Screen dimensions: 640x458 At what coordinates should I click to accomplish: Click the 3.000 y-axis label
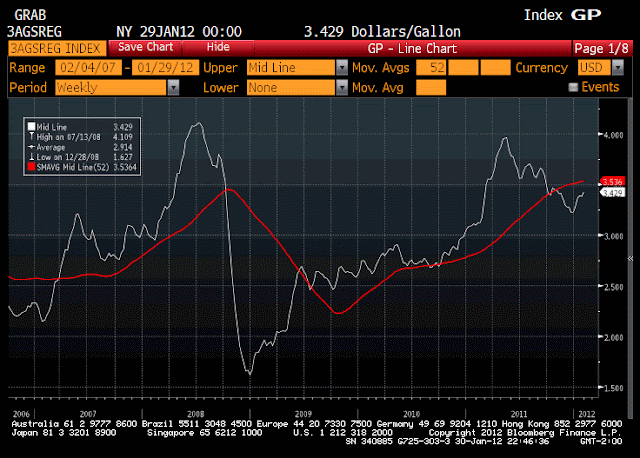614,236
